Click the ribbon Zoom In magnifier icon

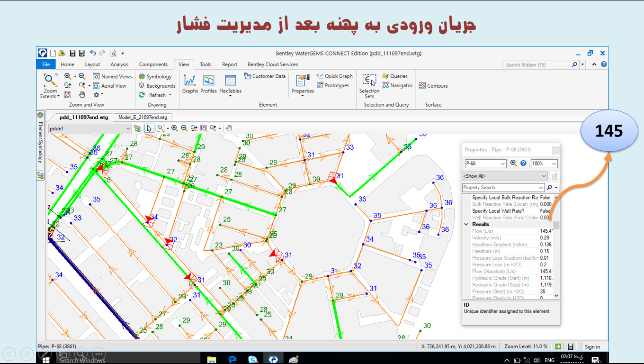point(68,76)
